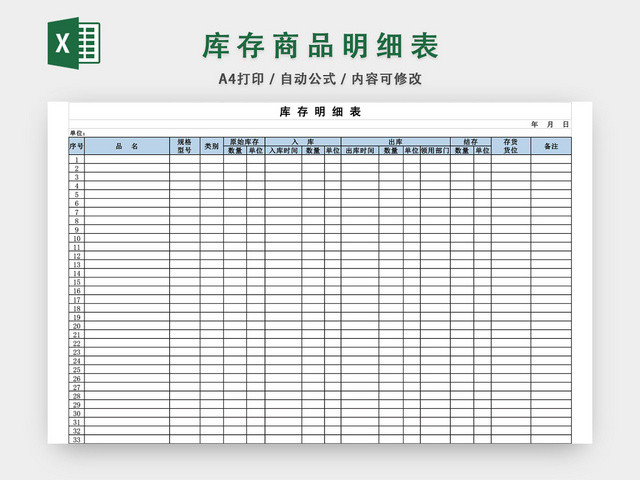This screenshot has height=480, width=640.
Task: Click the 单位: label above the table
Action: 77,133
